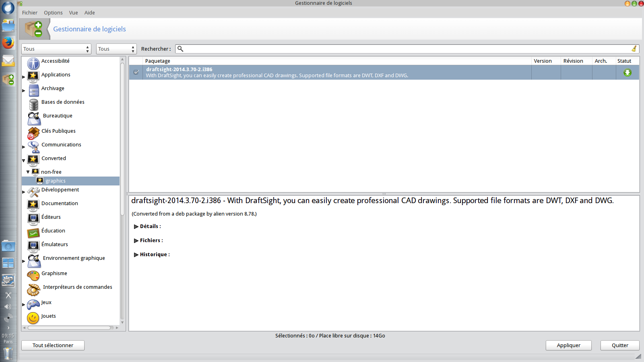644x362 pixels.
Task: Select the Bases de données category icon
Action: [x=33, y=105]
